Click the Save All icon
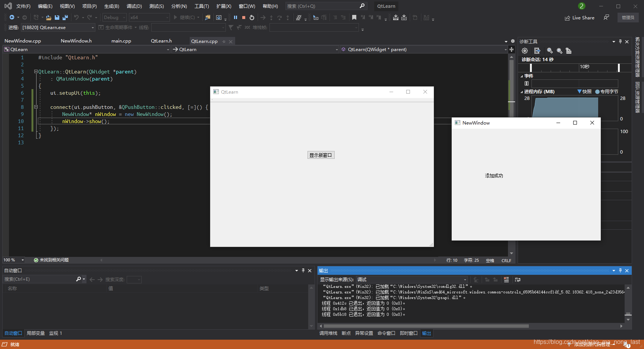 coord(65,18)
